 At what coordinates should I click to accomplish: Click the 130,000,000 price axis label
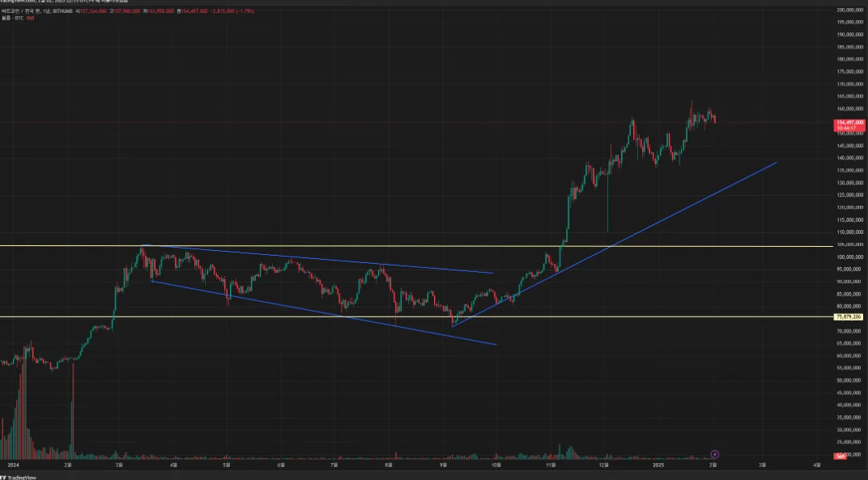(850, 183)
